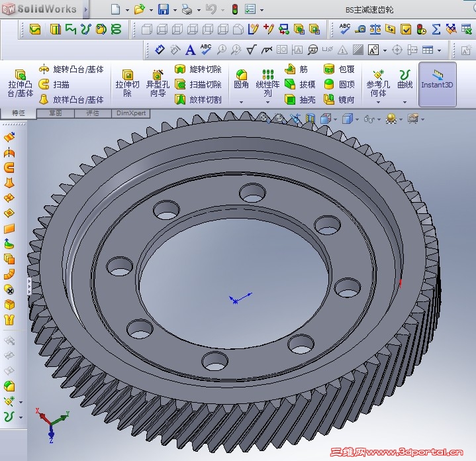Click Extruded Boss icon in left sidebar
This screenshot has height=461, width=476.
pos(9,137)
